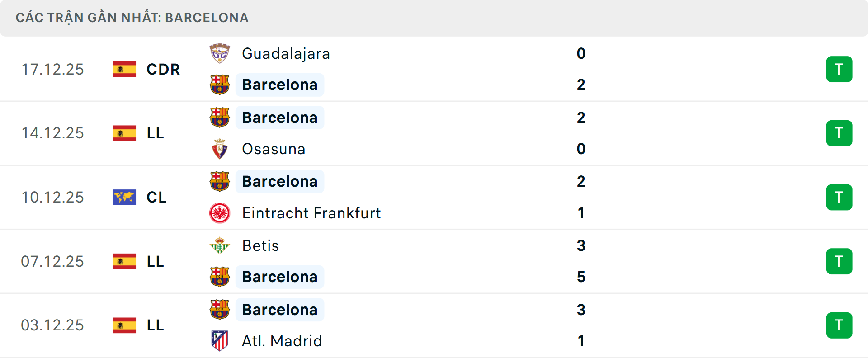The height and width of the screenshot is (358, 868).
Task: Click the CL competition label
Action: [156, 197]
